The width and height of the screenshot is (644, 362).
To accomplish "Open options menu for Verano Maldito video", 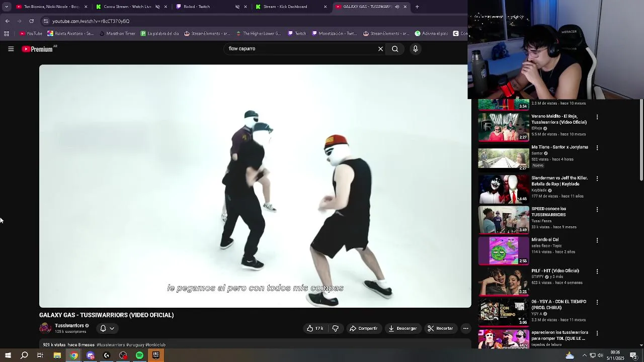I will point(597,117).
